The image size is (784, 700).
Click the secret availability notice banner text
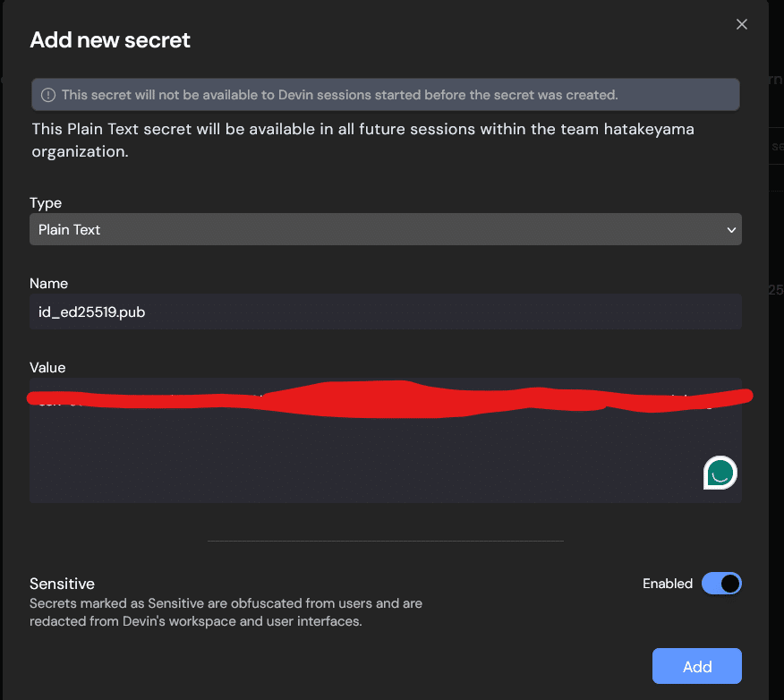pyautogui.click(x=339, y=95)
